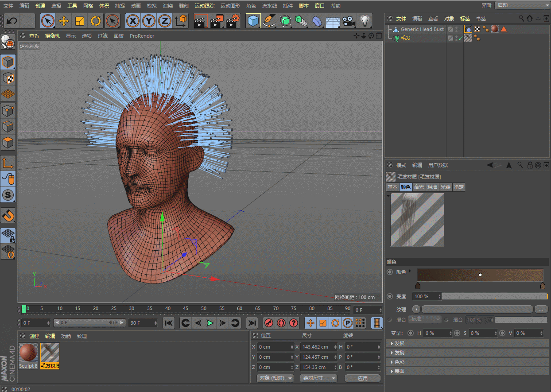
Task: Click the Enable Axis L-shaped icon
Action: pos(8,163)
